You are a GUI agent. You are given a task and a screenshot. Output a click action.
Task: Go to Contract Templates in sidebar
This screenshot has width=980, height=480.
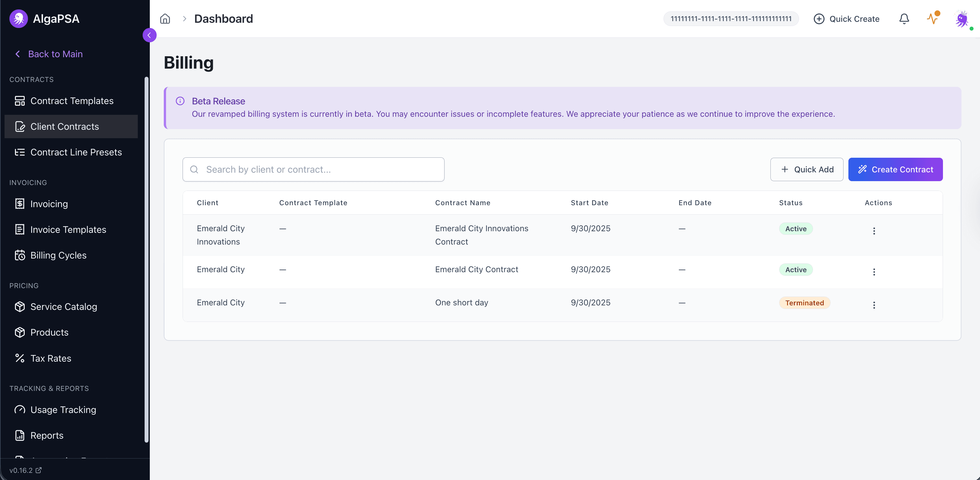(x=71, y=101)
